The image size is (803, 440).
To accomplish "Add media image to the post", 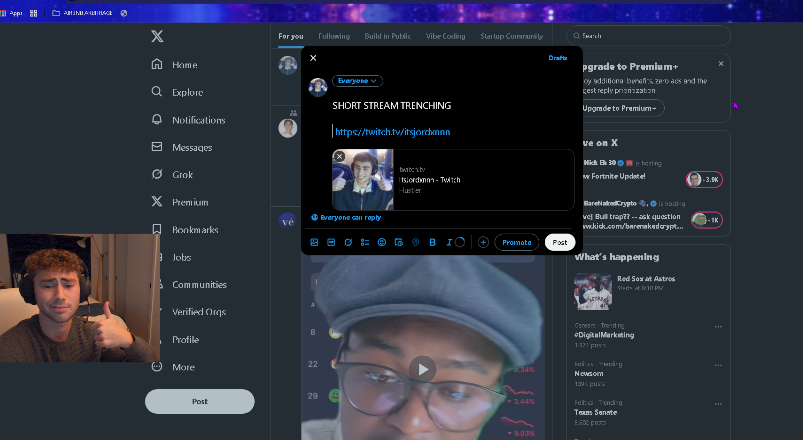I will click(x=314, y=242).
